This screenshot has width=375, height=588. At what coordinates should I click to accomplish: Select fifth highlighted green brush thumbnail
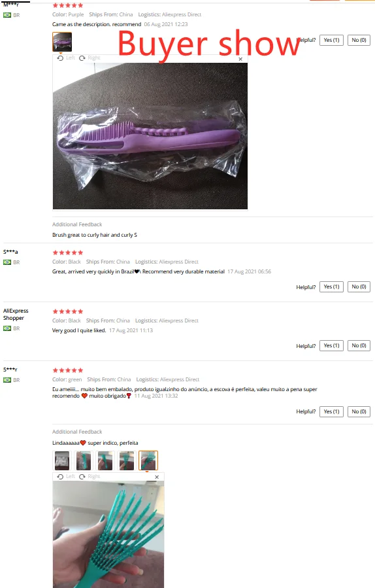point(148,460)
